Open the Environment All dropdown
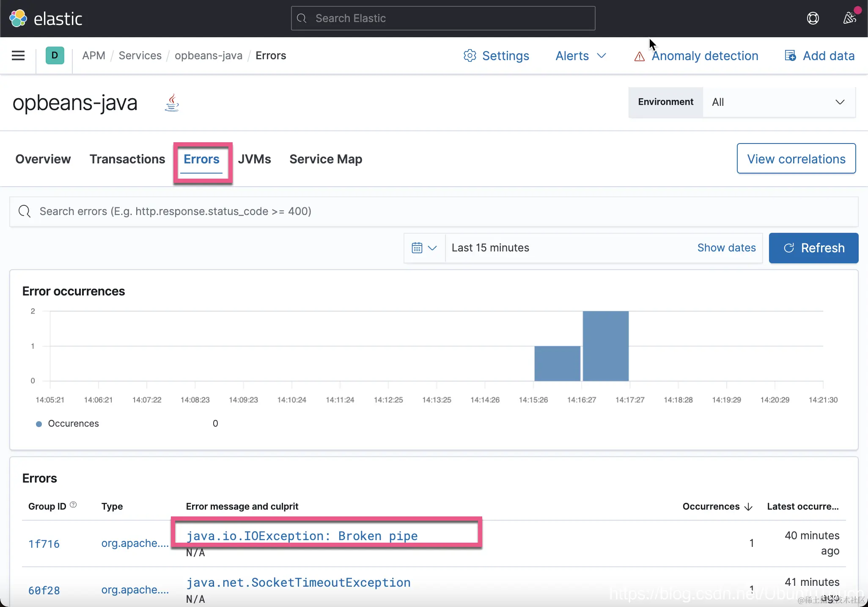 778,102
